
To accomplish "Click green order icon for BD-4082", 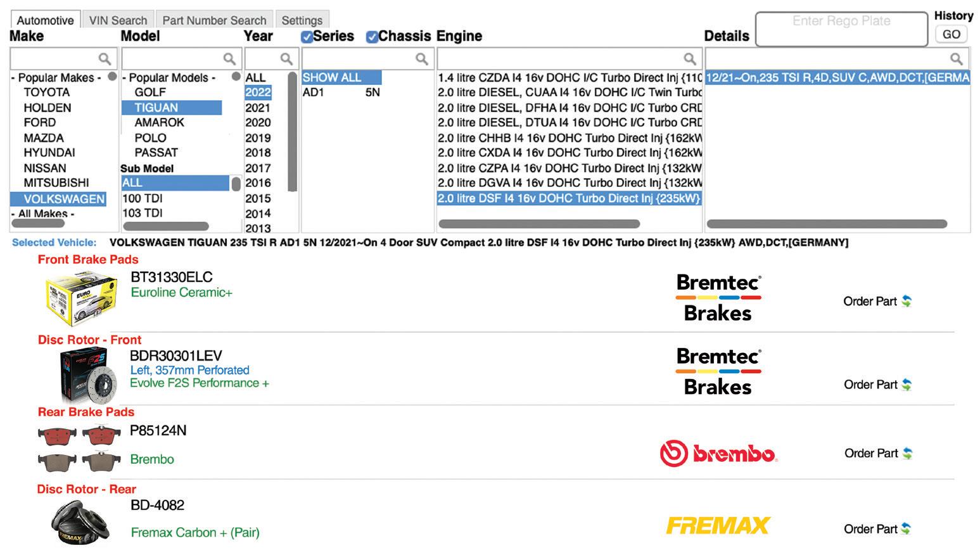I will (907, 528).
